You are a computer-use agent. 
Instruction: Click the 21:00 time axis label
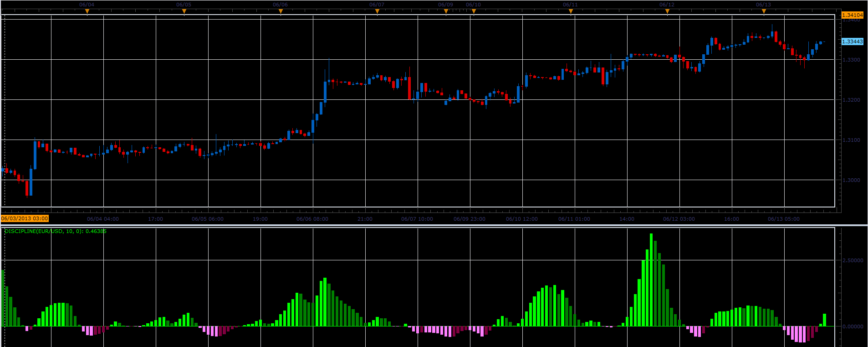[365, 219]
